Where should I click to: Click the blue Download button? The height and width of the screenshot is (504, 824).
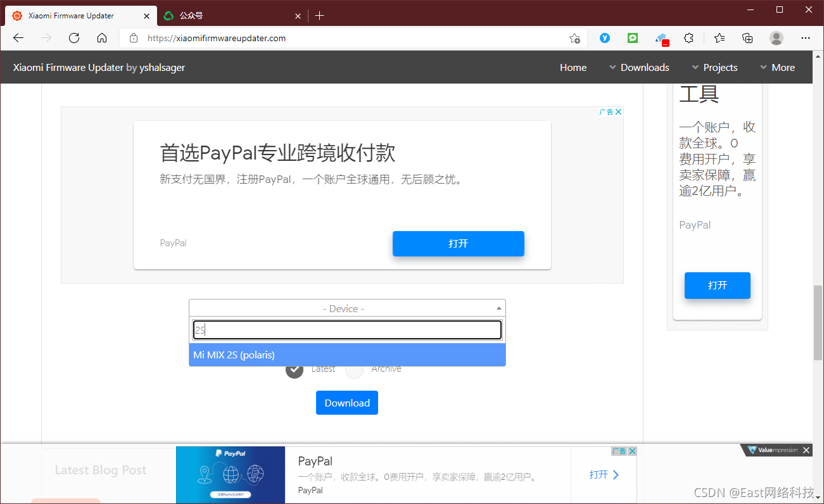tap(347, 403)
